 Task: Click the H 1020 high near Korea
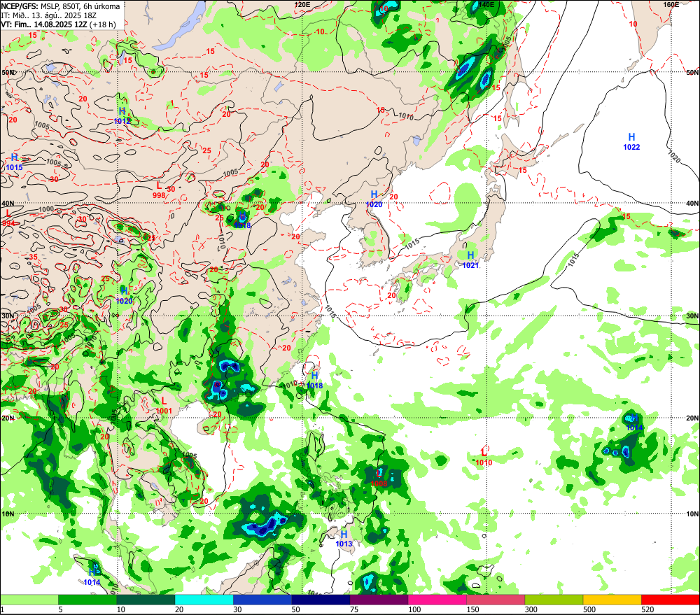click(374, 199)
